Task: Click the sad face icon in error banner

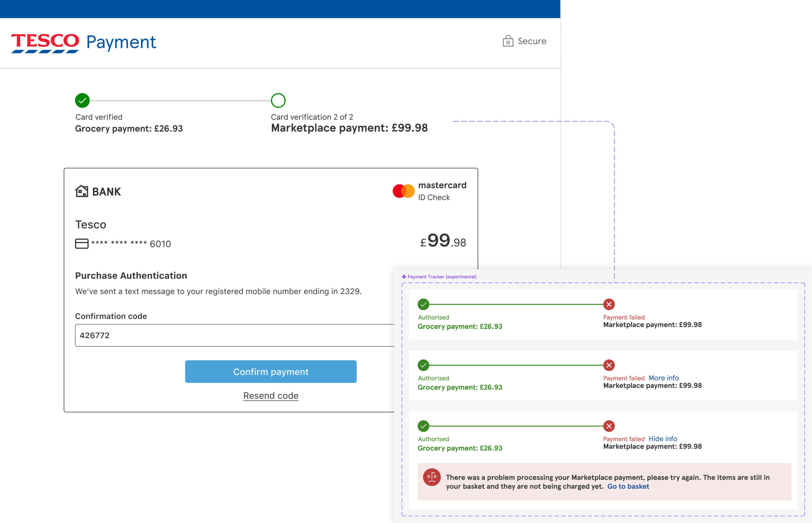Action: click(431, 477)
